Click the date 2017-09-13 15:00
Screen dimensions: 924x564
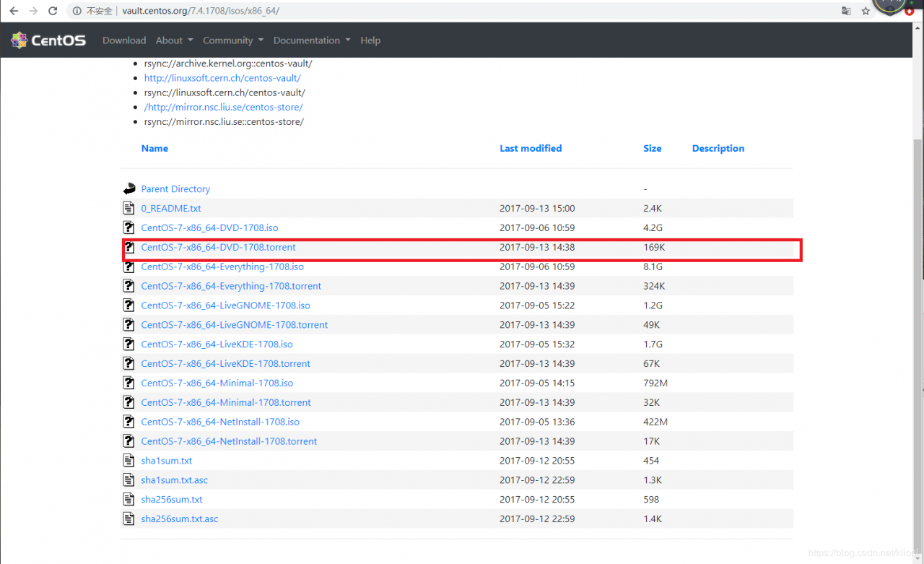pos(537,208)
